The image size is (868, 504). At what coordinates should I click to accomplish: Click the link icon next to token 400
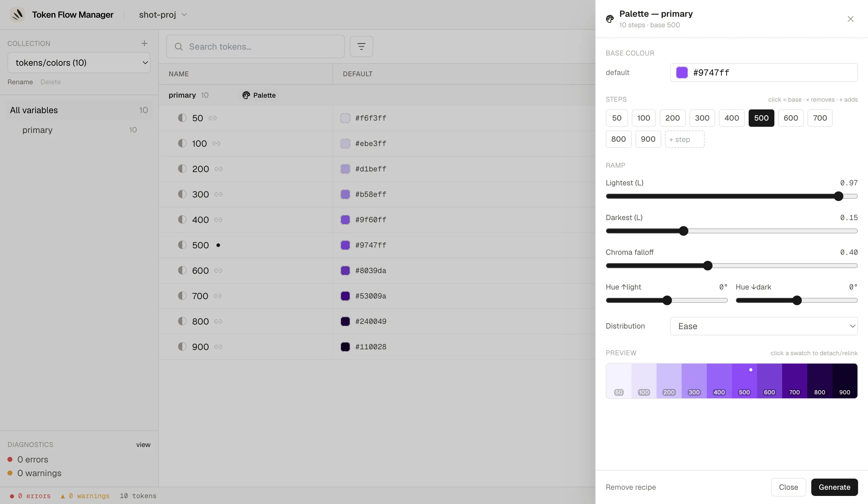tap(218, 220)
